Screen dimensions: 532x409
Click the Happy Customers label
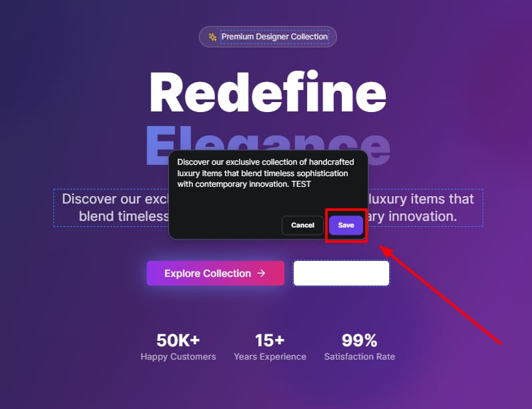pyautogui.click(x=178, y=357)
